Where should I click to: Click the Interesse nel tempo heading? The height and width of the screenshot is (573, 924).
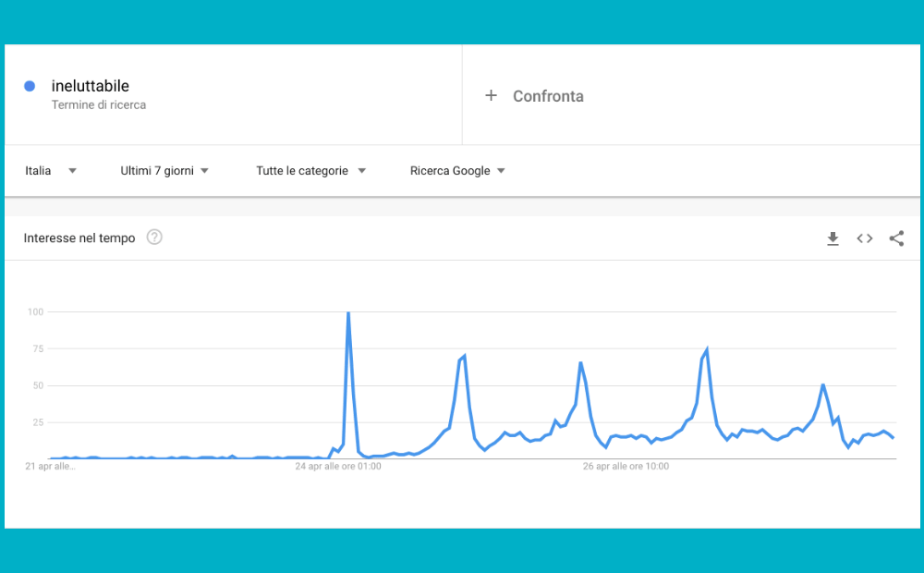pyautogui.click(x=79, y=238)
